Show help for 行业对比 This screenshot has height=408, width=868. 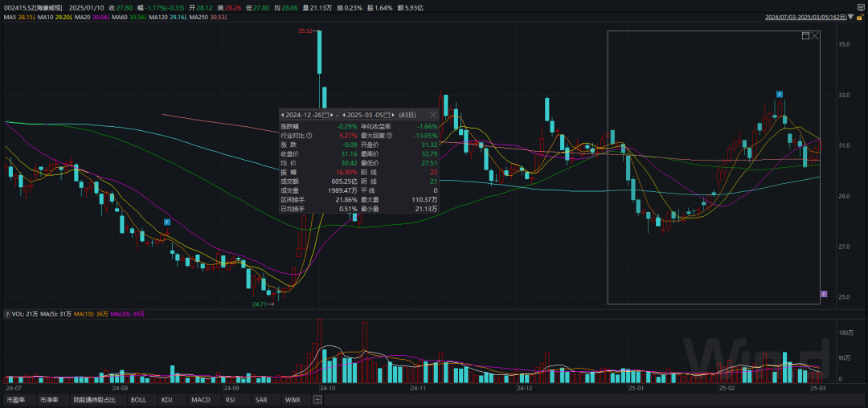309,136
